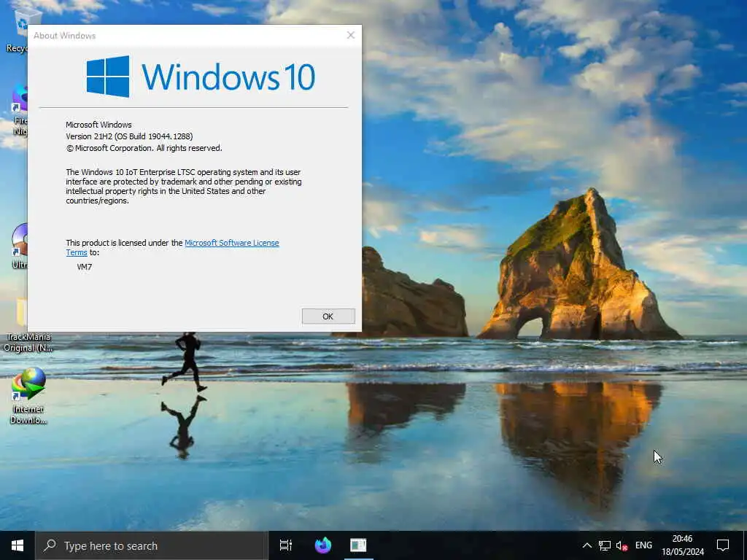Select the TrackMania Original desktop folder

[28, 326]
